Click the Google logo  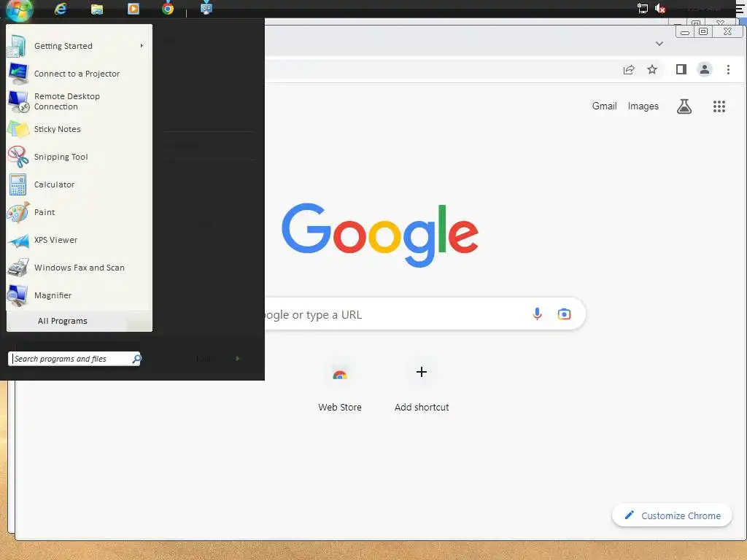pos(379,235)
